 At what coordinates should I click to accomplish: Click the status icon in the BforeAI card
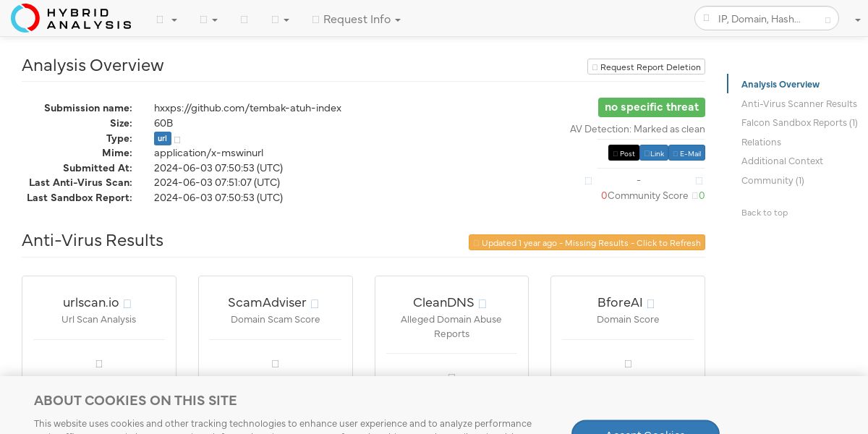pyautogui.click(x=628, y=364)
